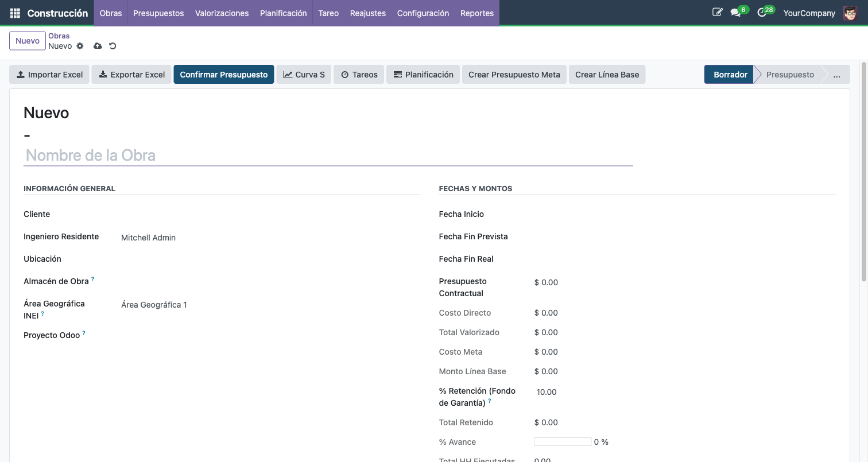The width and height of the screenshot is (868, 462).
Task: Click the Nombre de la Obra field
Action: click(328, 156)
